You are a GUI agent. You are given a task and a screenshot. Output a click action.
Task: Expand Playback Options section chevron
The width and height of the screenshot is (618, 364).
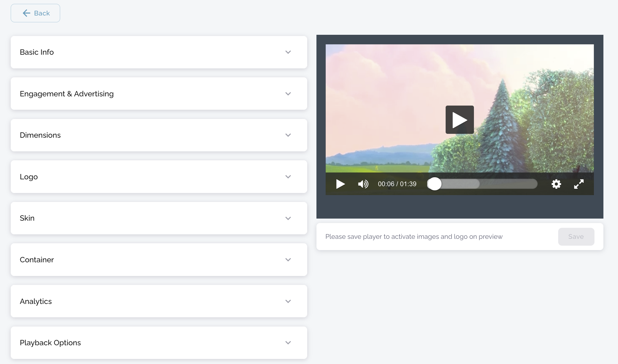click(288, 343)
